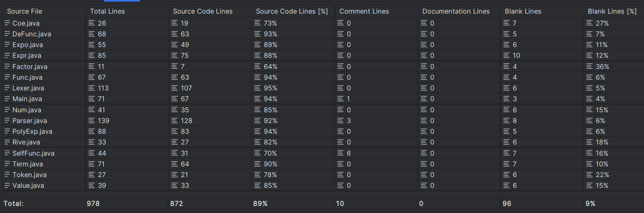Click lines icon beside Coe.java 73% source
This screenshot has width=644, height=213.
(x=258, y=23)
